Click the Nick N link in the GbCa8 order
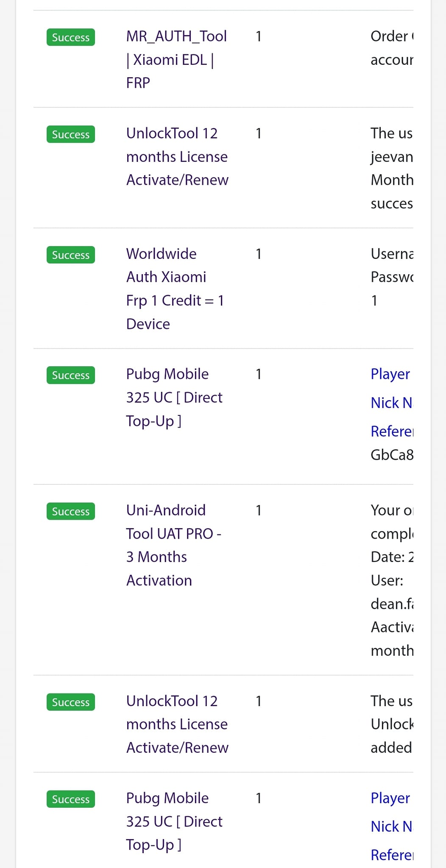Screen dimensions: 446x868 point(391,403)
